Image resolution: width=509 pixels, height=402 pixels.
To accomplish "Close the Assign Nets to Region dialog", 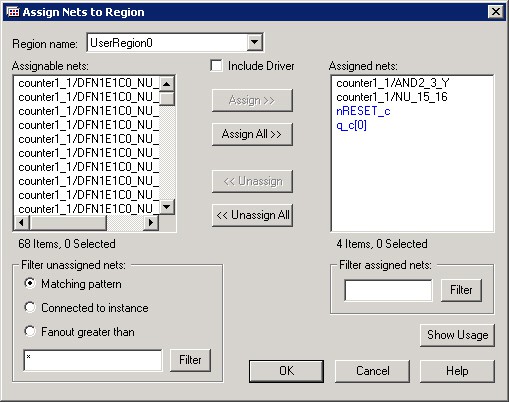I will coord(495,12).
